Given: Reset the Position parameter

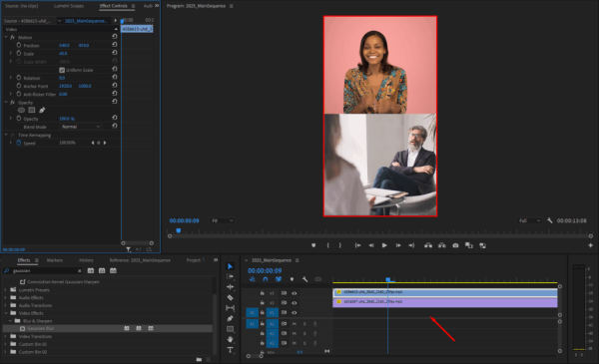Looking at the screenshot, I should pos(115,45).
